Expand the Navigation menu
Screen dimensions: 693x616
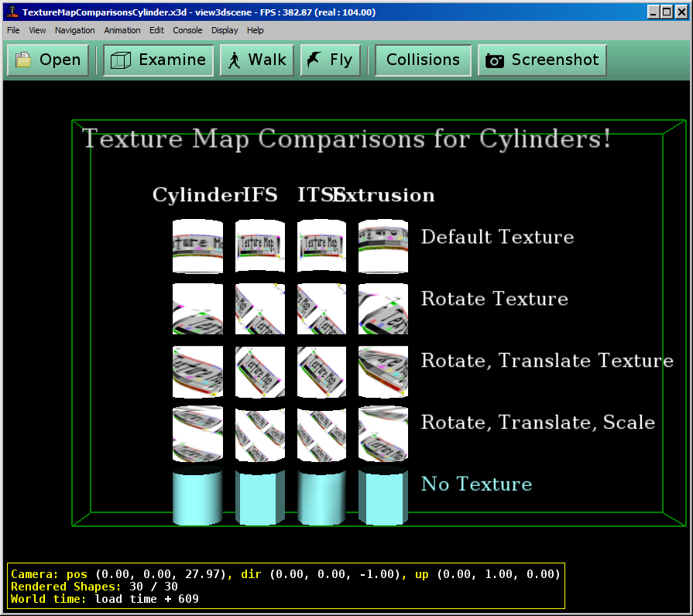pyautogui.click(x=75, y=30)
